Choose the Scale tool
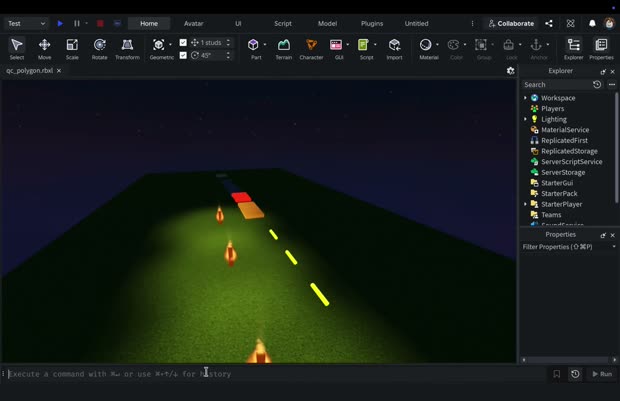The height and width of the screenshot is (401, 620). tap(72, 49)
